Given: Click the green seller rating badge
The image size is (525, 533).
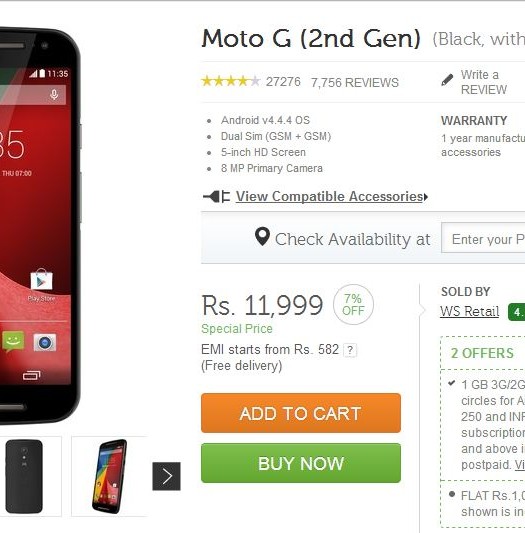Looking at the screenshot, I should [516, 312].
